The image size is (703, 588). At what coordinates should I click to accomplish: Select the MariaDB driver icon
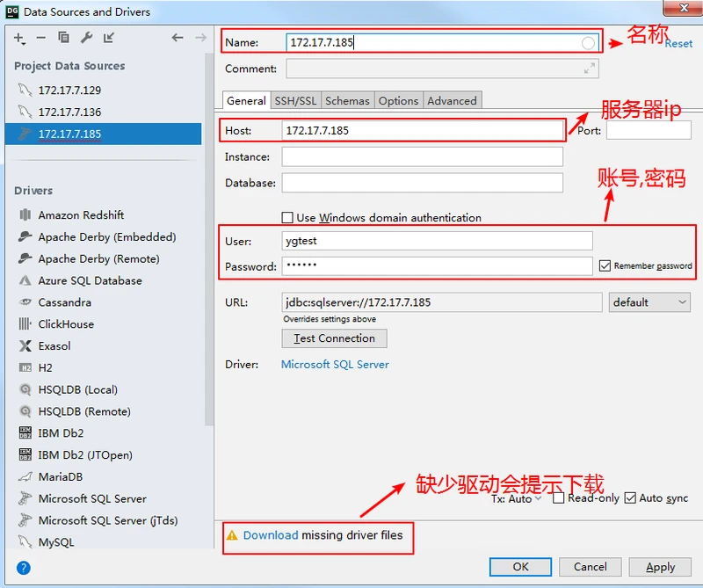(x=25, y=476)
